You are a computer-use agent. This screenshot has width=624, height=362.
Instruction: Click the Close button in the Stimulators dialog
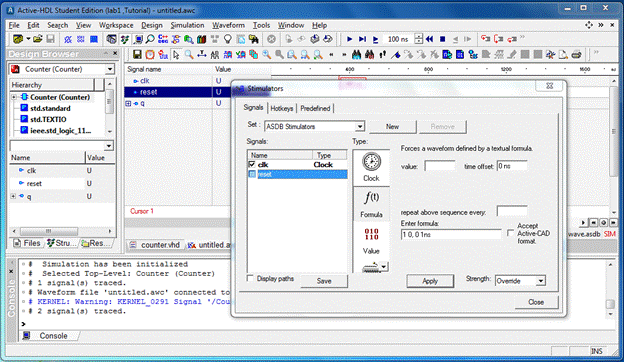pyautogui.click(x=536, y=302)
